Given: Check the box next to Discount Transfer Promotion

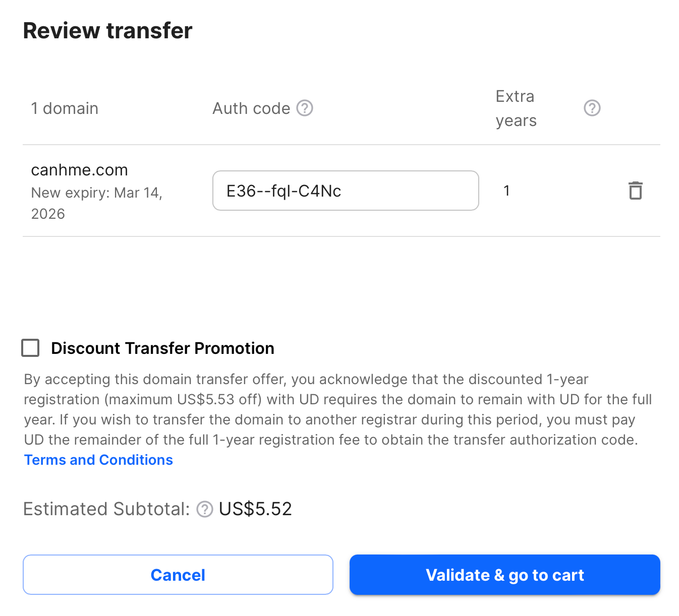Looking at the screenshot, I should [x=30, y=348].
